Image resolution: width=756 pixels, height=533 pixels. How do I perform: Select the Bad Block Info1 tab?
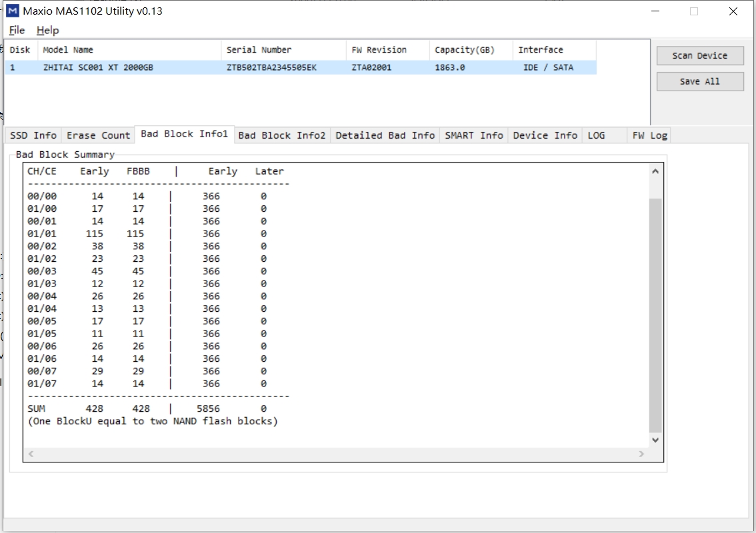click(184, 134)
